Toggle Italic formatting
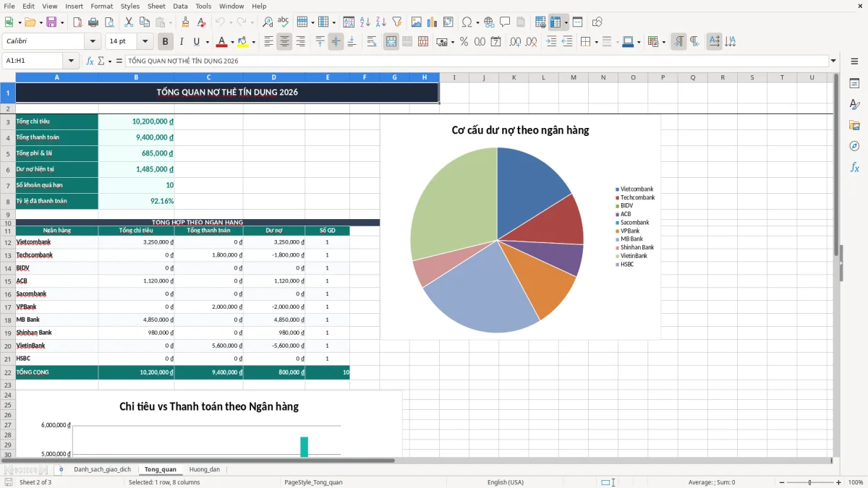The image size is (868, 488). click(x=181, y=42)
